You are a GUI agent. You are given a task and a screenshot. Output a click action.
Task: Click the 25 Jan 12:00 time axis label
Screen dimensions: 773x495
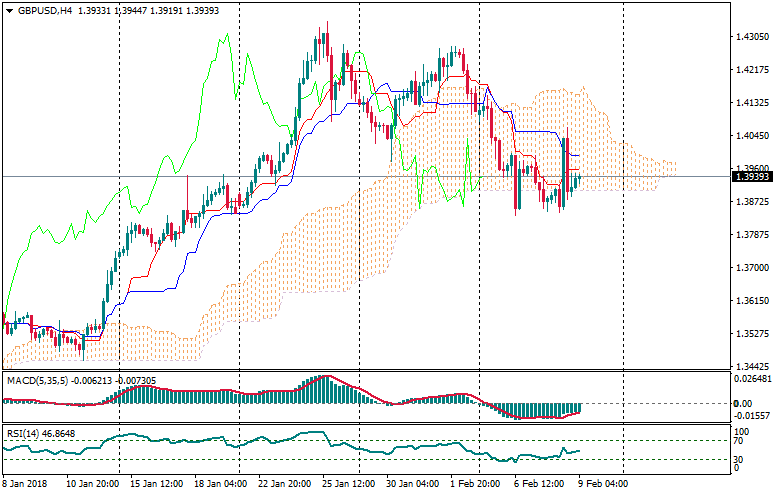(346, 483)
